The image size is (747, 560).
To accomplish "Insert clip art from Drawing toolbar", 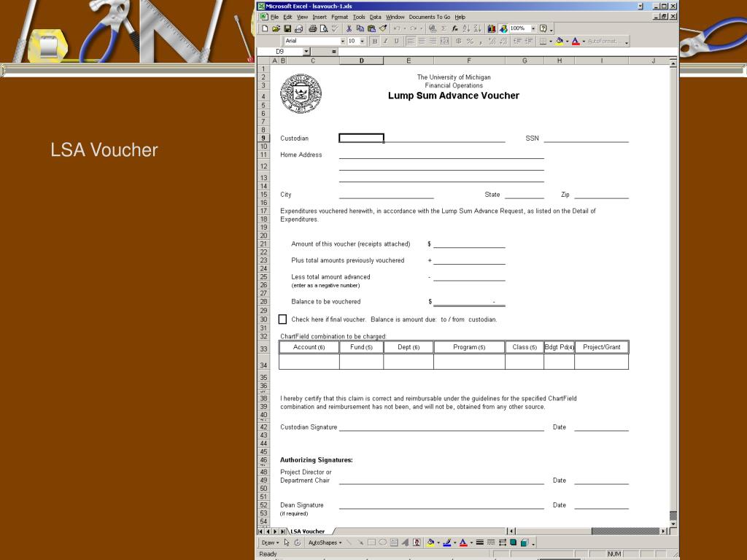I will [x=417, y=542].
